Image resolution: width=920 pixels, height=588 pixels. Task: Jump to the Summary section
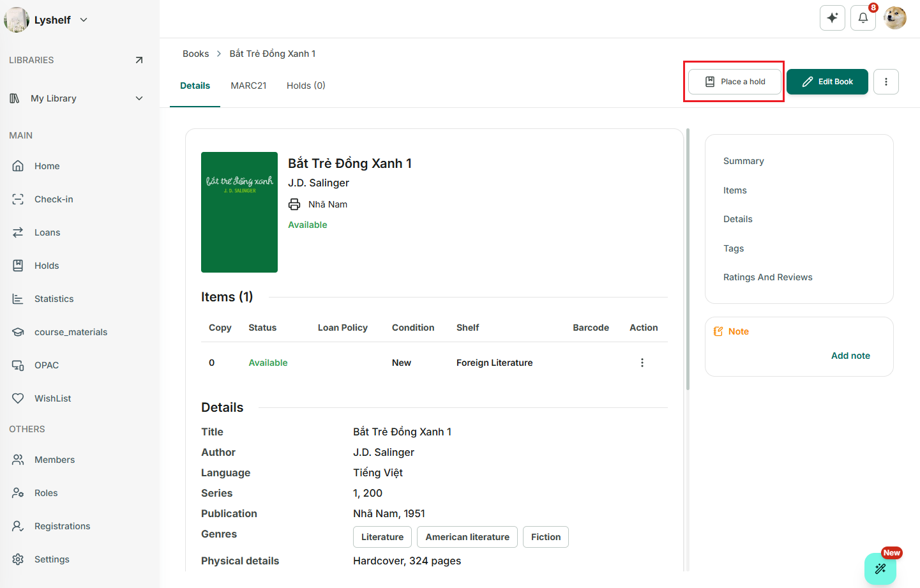(743, 161)
